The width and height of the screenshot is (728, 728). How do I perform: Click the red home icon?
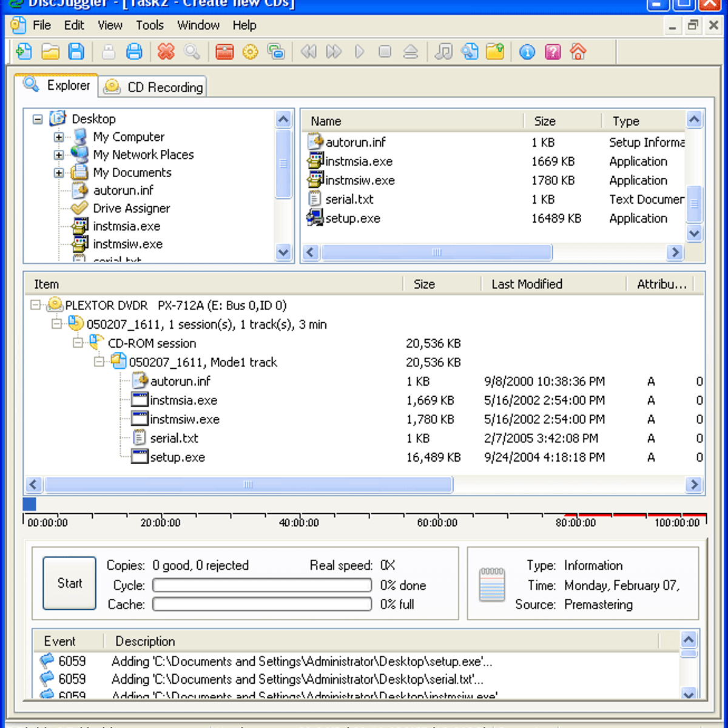click(x=578, y=52)
